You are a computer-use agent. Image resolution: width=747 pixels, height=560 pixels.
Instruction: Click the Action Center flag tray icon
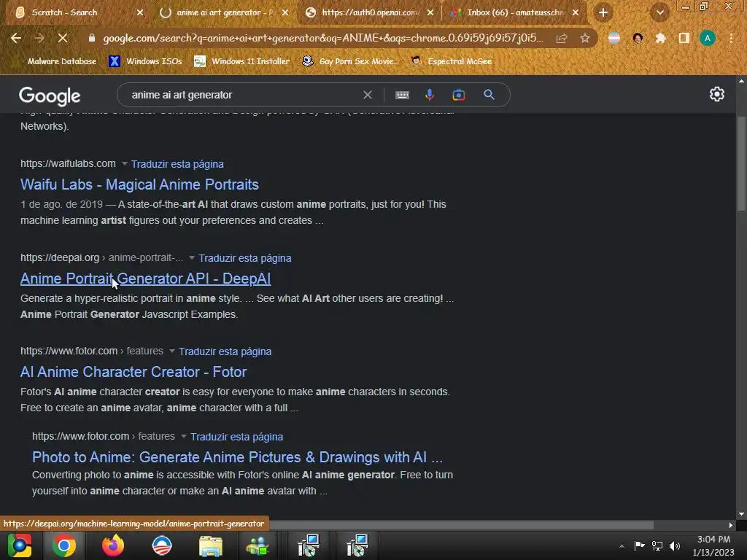tap(639, 545)
